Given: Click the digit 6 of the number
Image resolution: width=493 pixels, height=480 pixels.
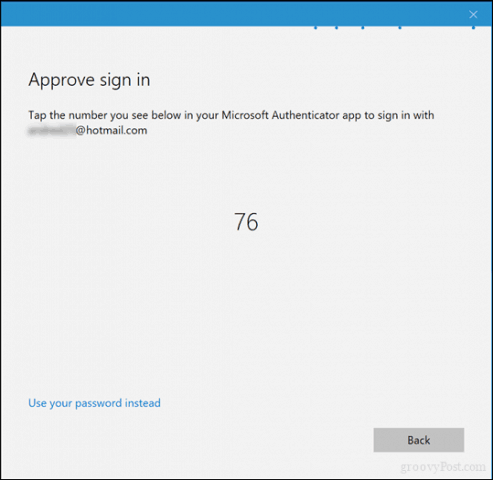Looking at the screenshot, I should tap(253, 222).
